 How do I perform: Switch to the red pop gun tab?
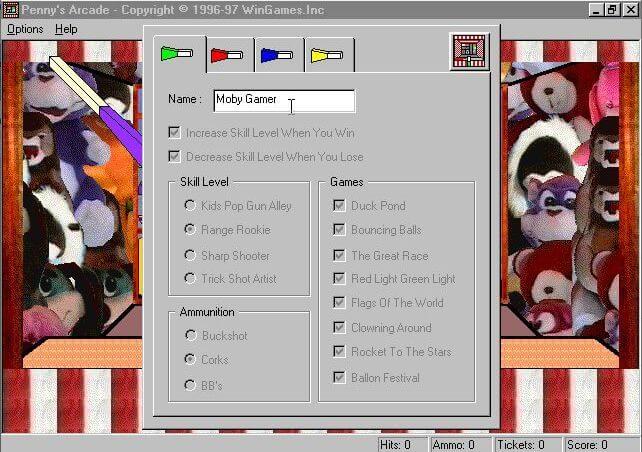click(230, 55)
